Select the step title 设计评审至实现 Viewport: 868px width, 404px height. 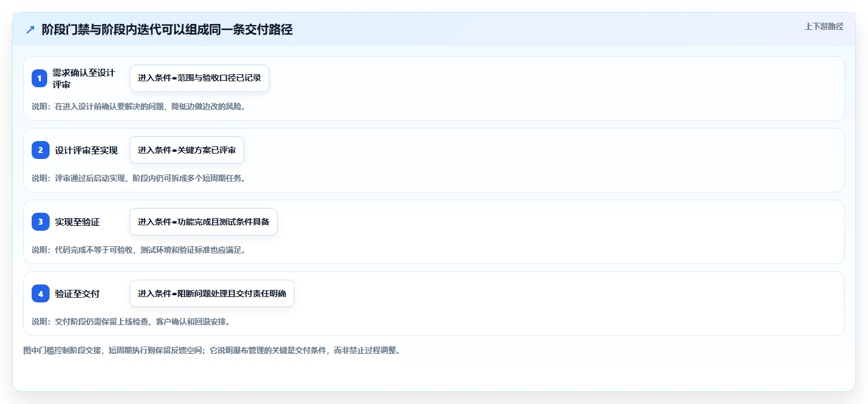tap(86, 150)
